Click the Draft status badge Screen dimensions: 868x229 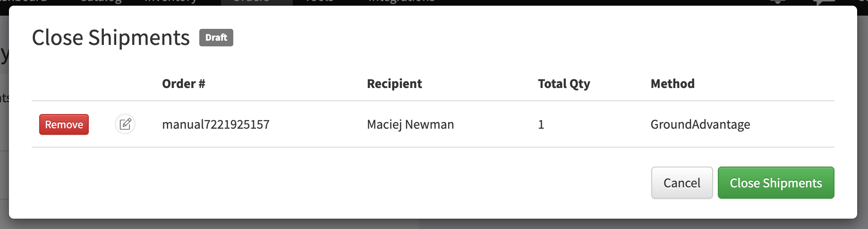(x=216, y=37)
